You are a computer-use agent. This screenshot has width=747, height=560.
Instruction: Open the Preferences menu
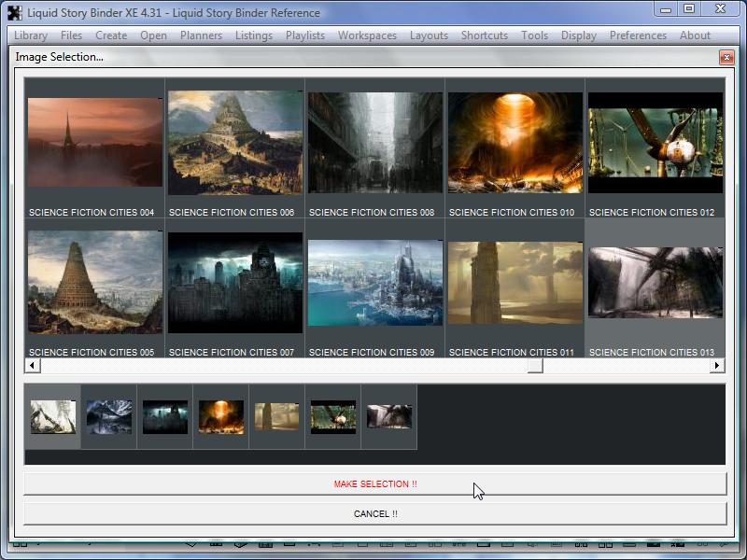coord(638,35)
